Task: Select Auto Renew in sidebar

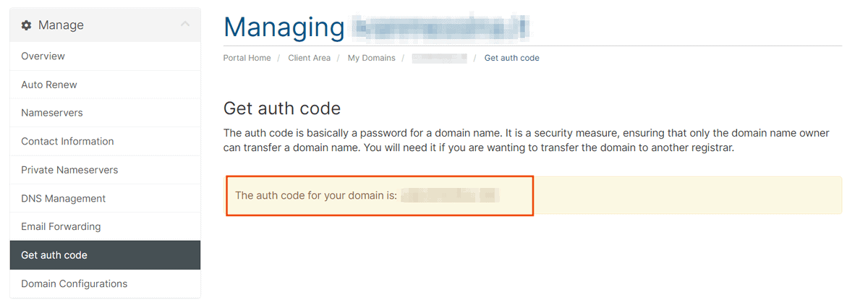Action: 105,85
